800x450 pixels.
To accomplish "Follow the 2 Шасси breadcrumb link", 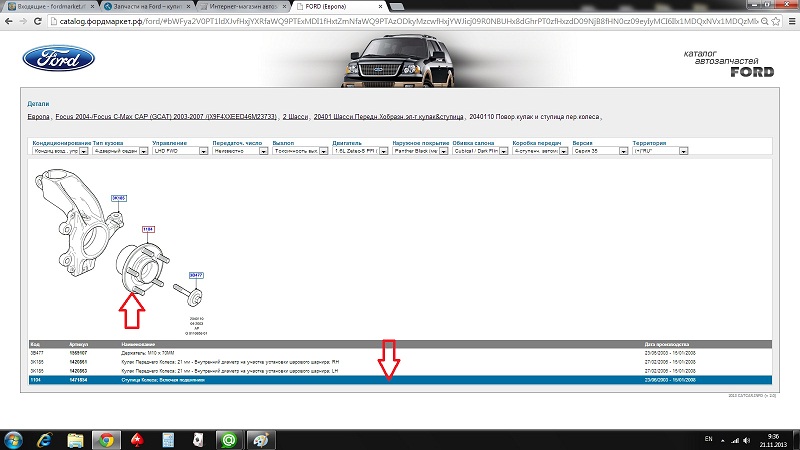I will pos(295,117).
